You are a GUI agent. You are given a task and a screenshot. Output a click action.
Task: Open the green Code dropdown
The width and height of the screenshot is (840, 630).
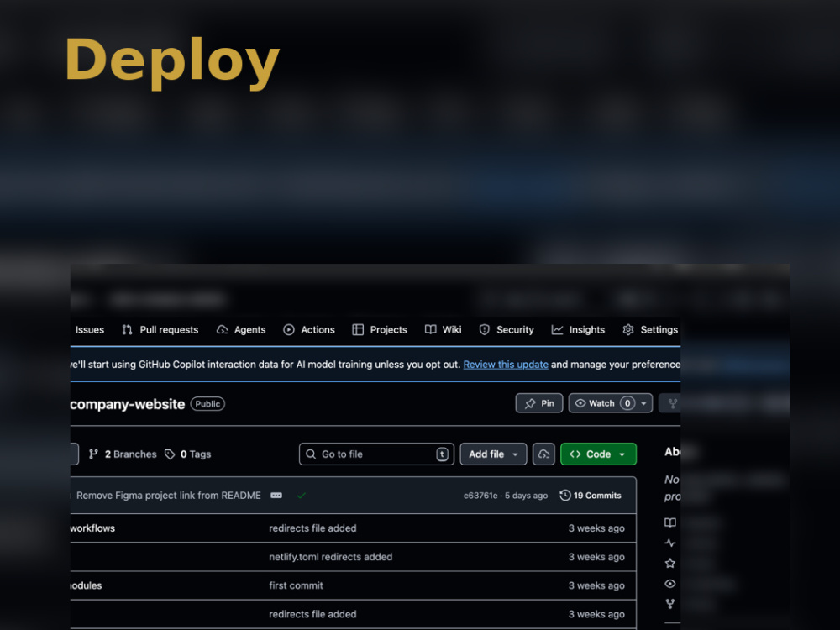pos(598,454)
